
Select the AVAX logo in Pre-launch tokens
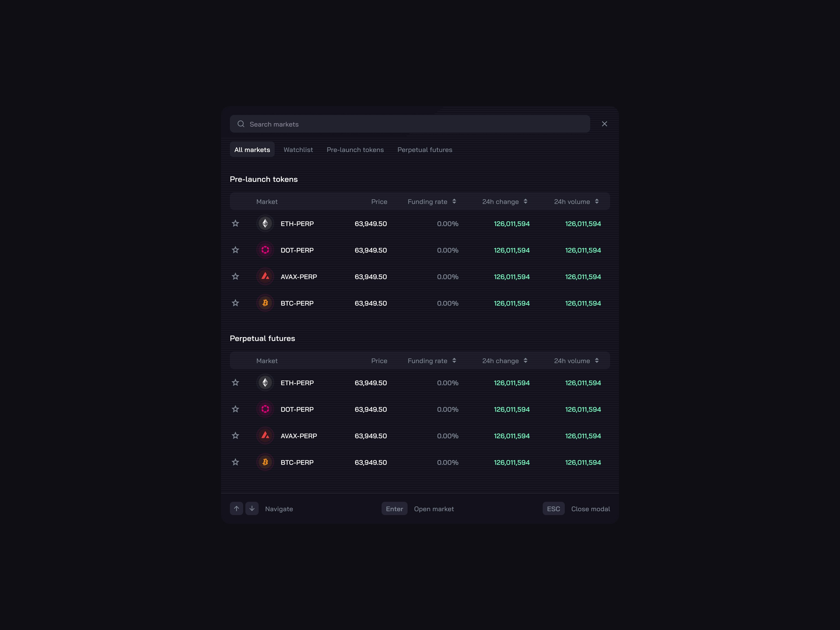click(x=265, y=277)
